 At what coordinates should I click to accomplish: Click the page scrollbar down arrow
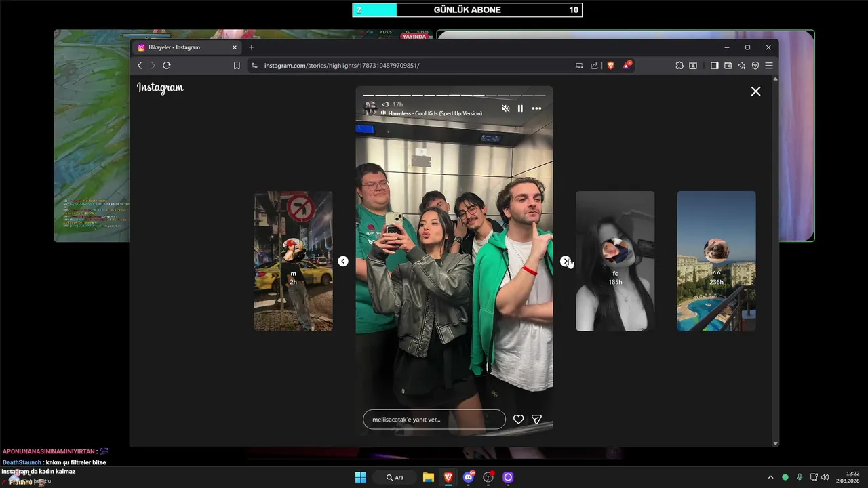[776, 443]
